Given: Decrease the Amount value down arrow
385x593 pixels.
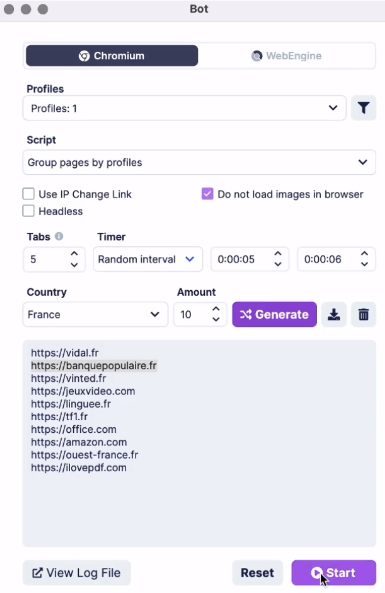Looking at the screenshot, I should point(216,319).
